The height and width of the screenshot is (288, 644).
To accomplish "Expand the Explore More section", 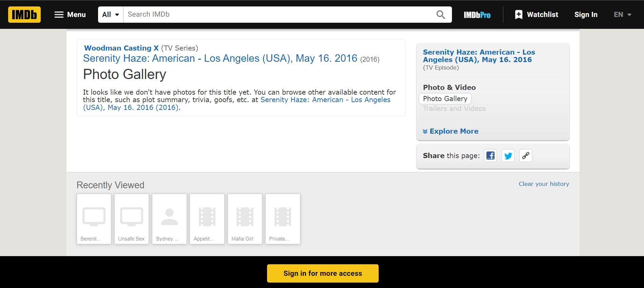I will pyautogui.click(x=451, y=131).
